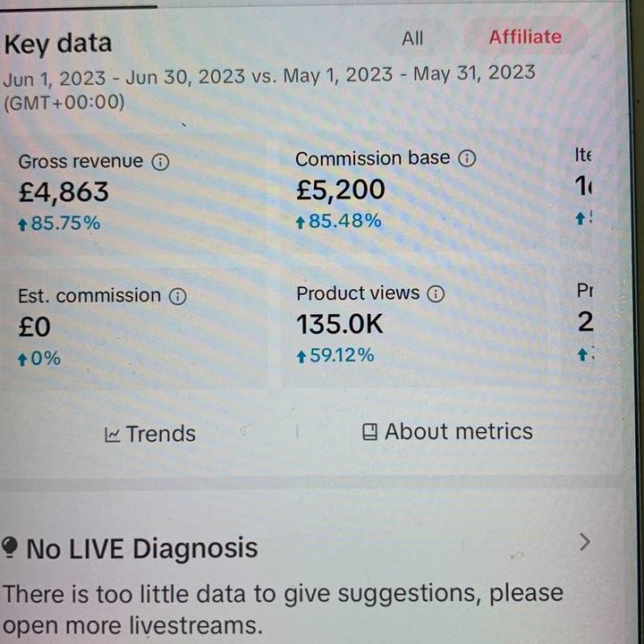Click the info icon next to Commission base
The width and height of the screenshot is (644, 644).
[466, 158]
